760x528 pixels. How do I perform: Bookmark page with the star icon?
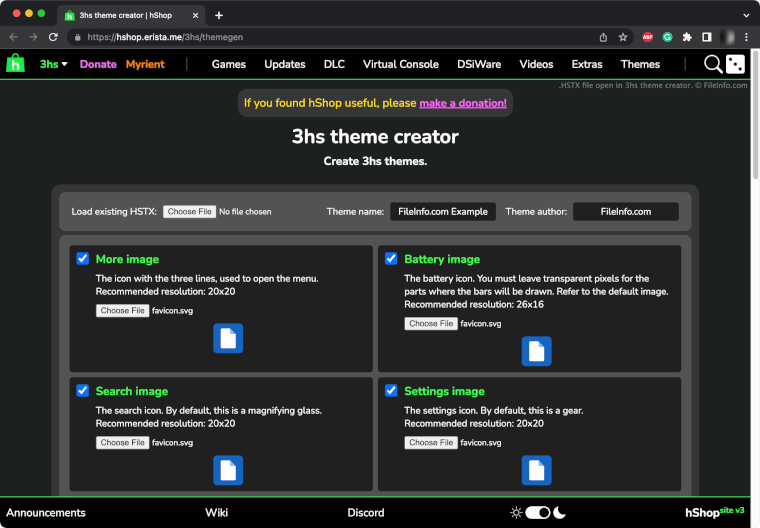point(623,37)
